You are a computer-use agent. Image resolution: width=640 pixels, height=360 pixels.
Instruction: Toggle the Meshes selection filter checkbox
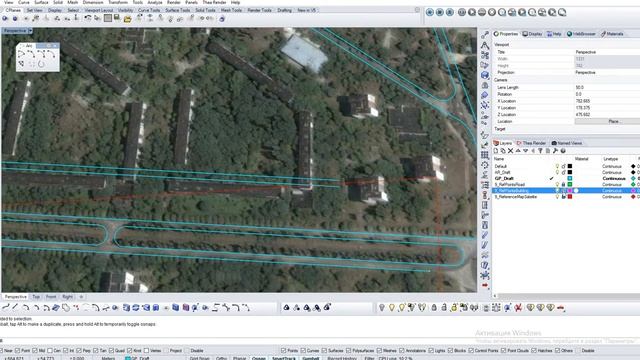pyautogui.click(x=380, y=351)
